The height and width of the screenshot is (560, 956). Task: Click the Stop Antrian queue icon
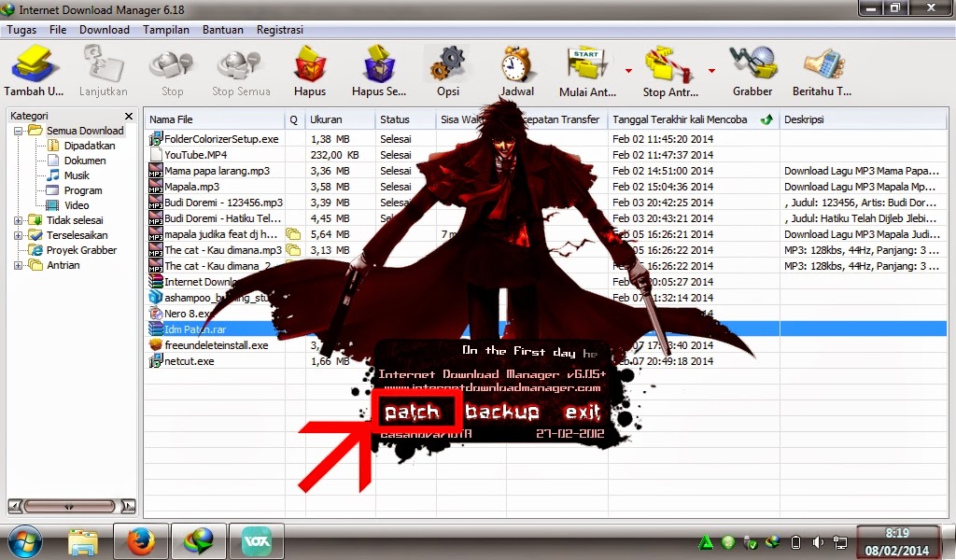(669, 63)
